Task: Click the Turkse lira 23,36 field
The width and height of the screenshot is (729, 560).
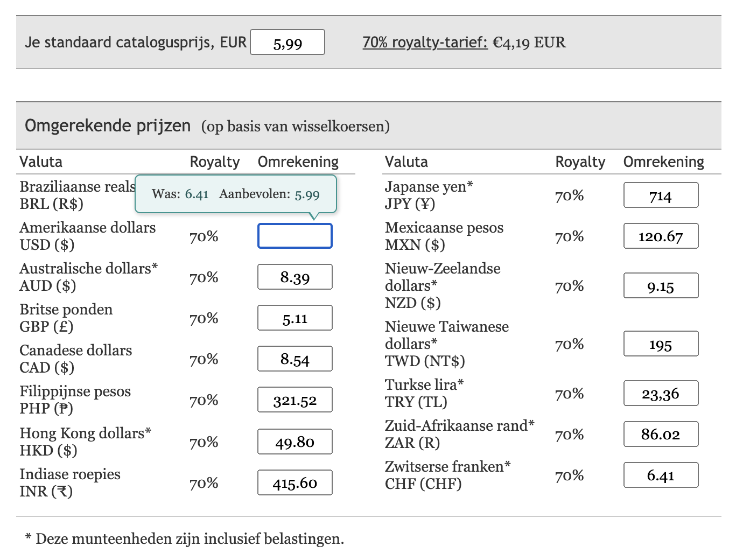Action: [661, 393]
